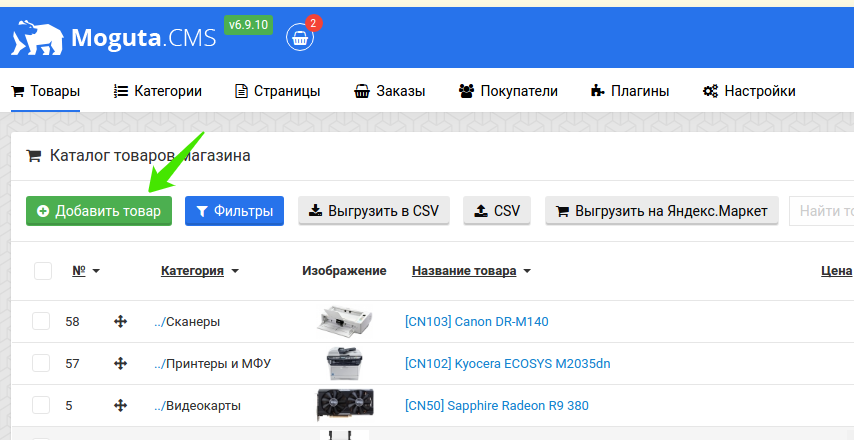Click Выгрузить на Яндекс.Маркет button

click(x=662, y=211)
